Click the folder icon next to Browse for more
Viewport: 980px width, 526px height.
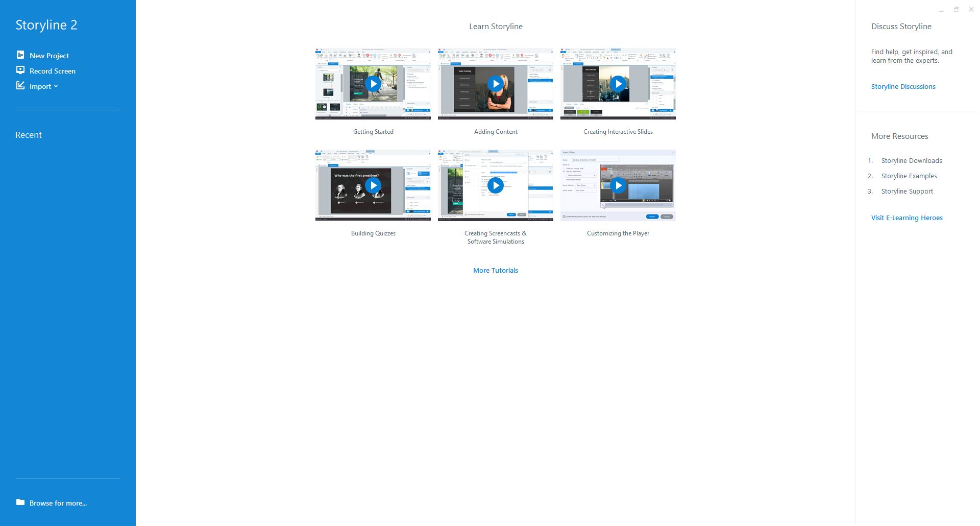click(x=20, y=503)
